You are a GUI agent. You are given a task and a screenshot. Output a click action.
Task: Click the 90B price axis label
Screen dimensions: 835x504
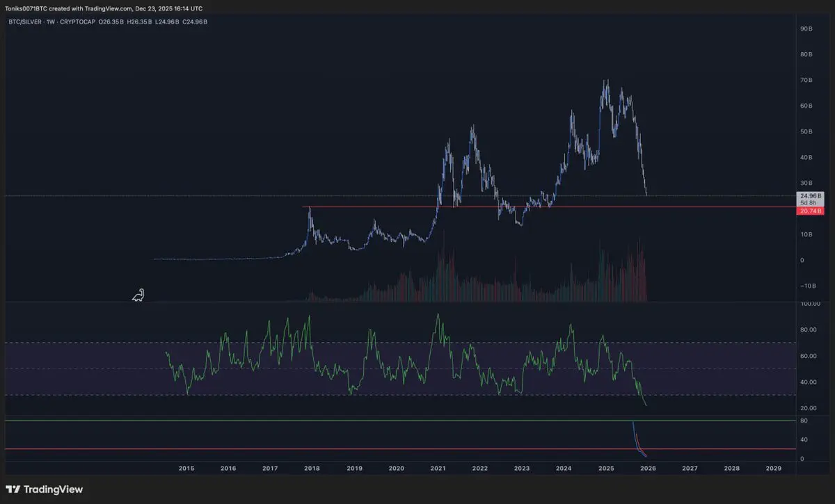click(807, 29)
